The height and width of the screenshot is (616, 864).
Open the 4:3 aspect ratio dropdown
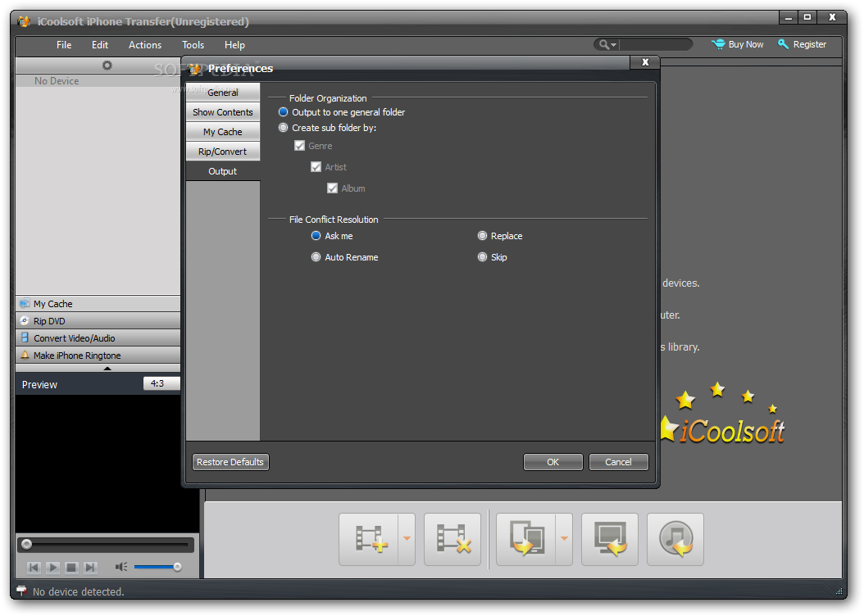(161, 383)
